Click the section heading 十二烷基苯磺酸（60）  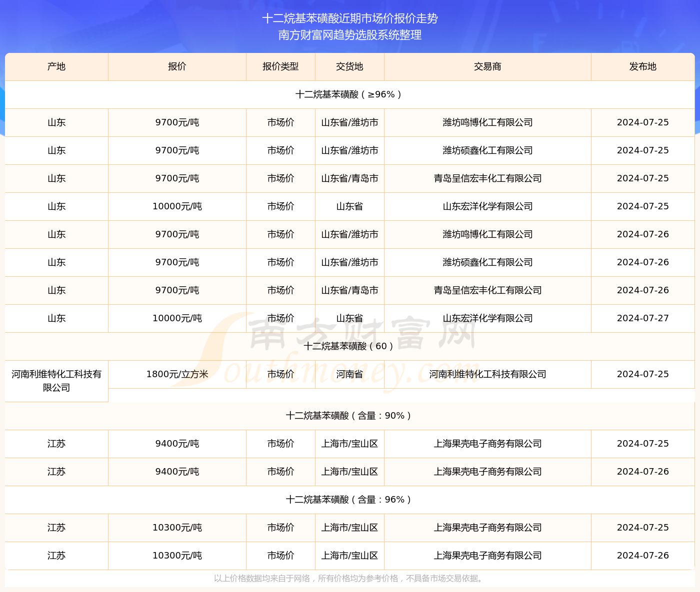(350, 346)
